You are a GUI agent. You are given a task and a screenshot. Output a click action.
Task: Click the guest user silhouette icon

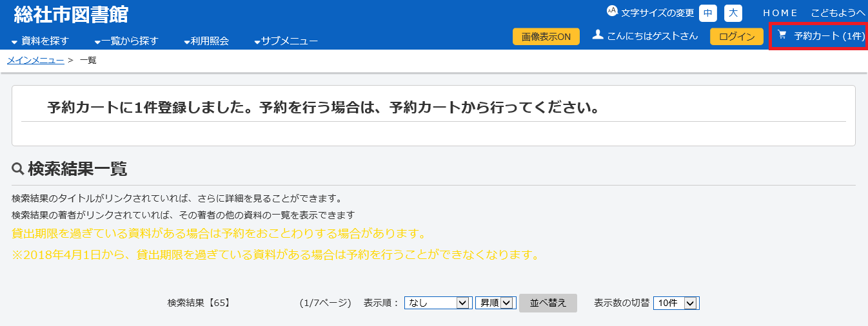pyautogui.click(x=598, y=35)
